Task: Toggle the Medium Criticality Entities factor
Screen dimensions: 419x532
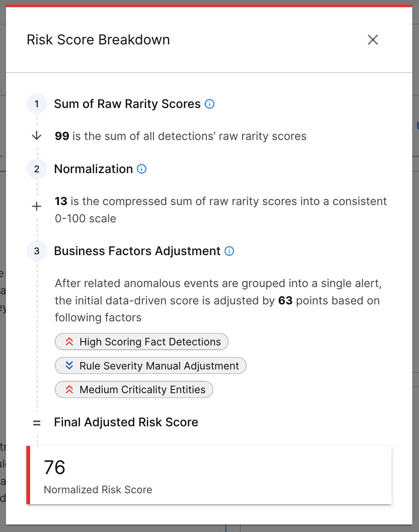Action: click(134, 389)
